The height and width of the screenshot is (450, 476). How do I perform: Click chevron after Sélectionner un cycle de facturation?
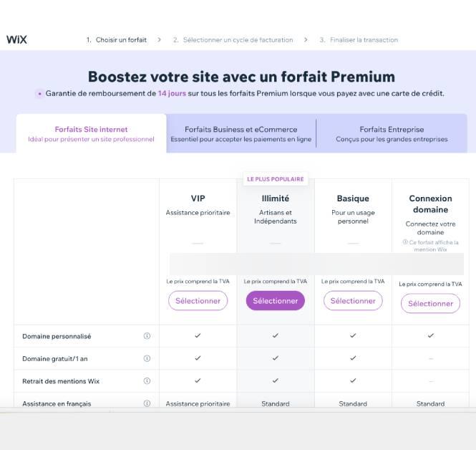tap(306, 40)
